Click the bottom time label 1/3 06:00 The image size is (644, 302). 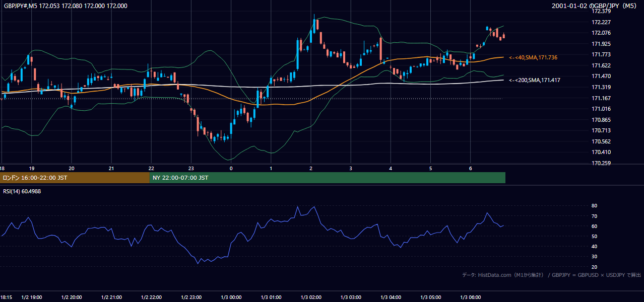[x=471, y=297]
